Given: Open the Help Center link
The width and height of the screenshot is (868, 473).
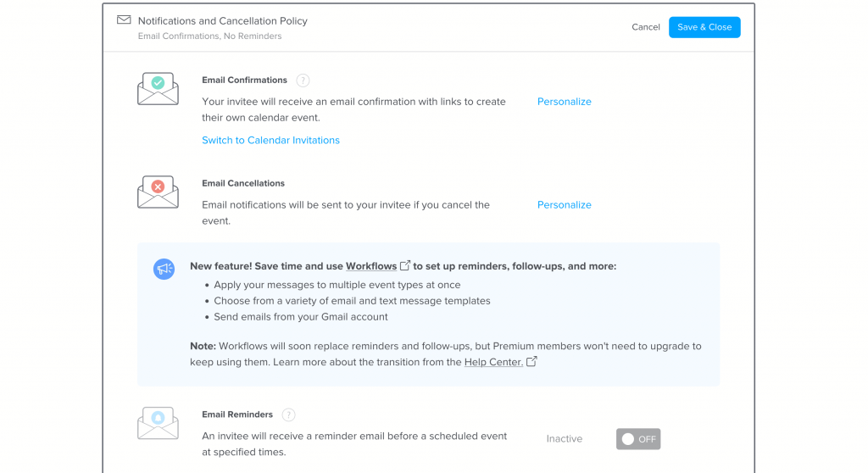Looking at the screenshot, I should tap(493, 362).
